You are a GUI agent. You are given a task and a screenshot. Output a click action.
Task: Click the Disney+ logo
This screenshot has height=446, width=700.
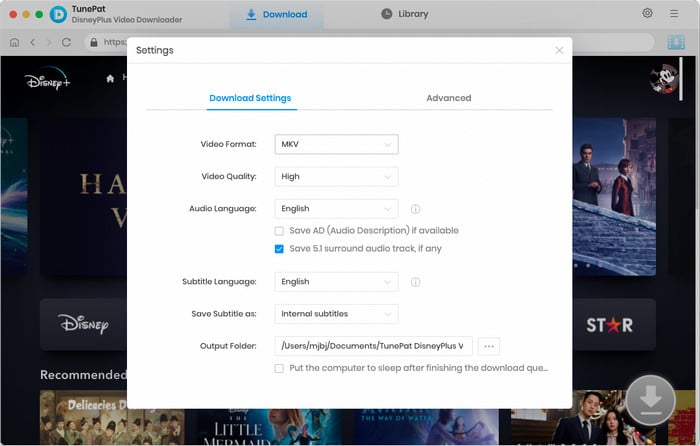tap(47, 79)
